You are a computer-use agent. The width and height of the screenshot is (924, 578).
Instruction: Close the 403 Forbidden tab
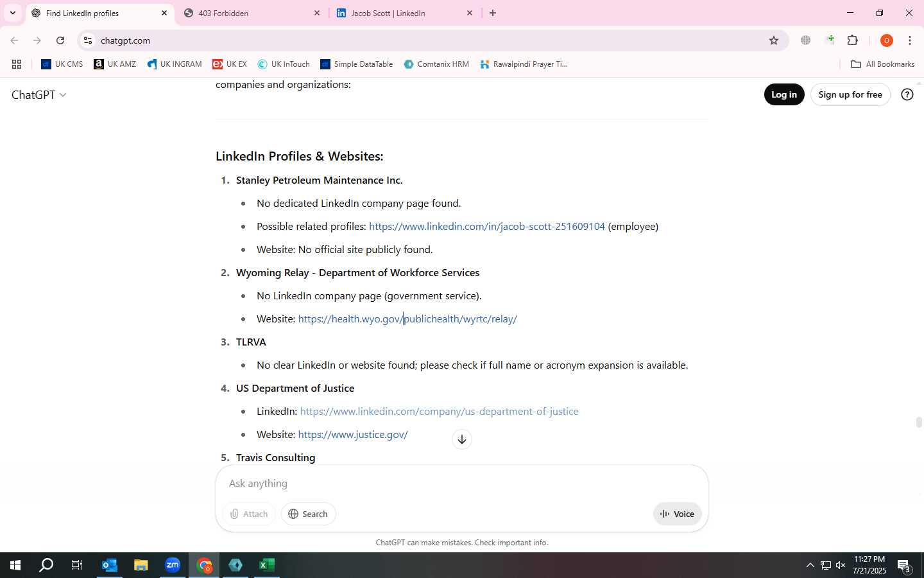click(x=317, y=13)
